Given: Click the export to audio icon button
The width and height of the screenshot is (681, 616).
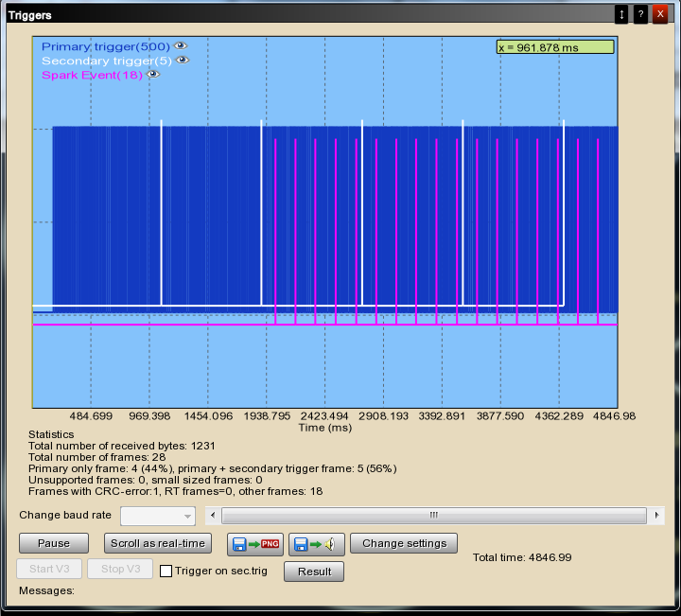Looking at the screenshot, I should pyautogui.click(x=316, y=544).
